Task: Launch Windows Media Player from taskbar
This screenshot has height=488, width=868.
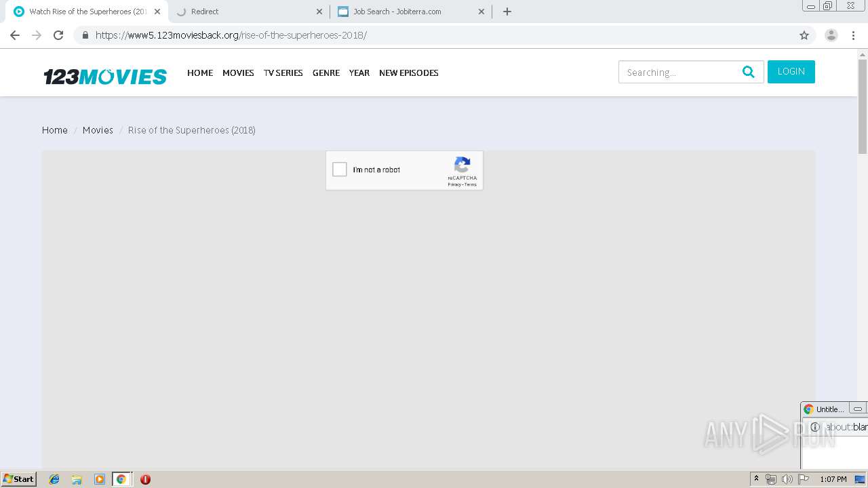Action: pos(100,479)
